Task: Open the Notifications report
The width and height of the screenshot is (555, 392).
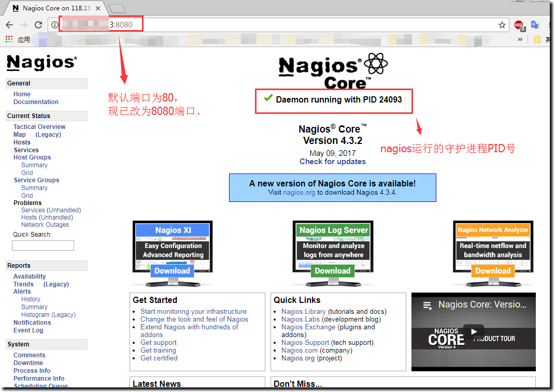Action: tap(32, 323)
